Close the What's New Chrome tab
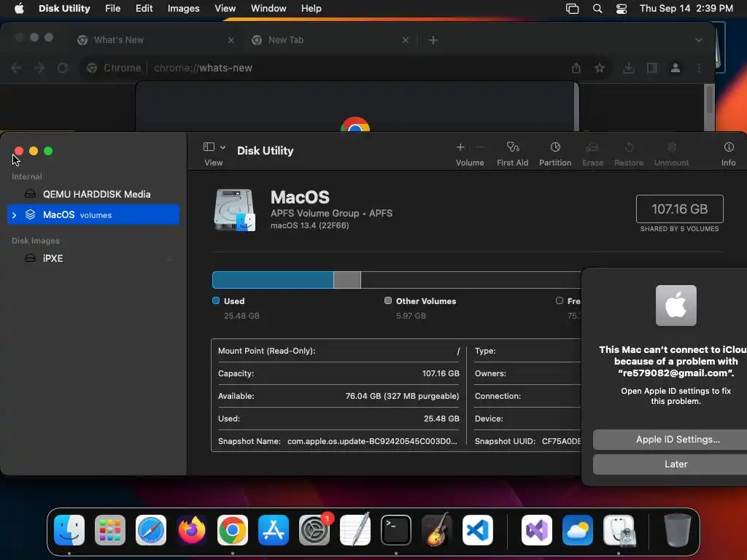This screenshot has width=747, height=560. coord(231,40)
